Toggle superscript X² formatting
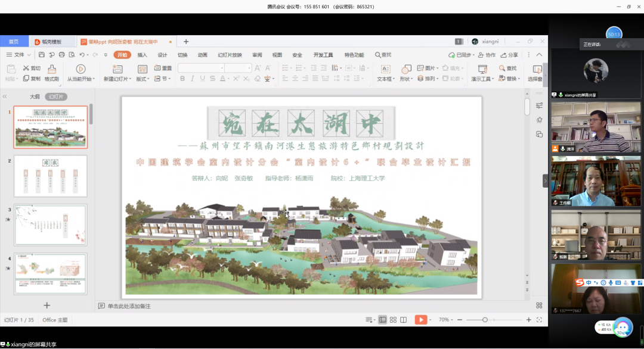This screenshot has height=349, width=644. point(236,79)
